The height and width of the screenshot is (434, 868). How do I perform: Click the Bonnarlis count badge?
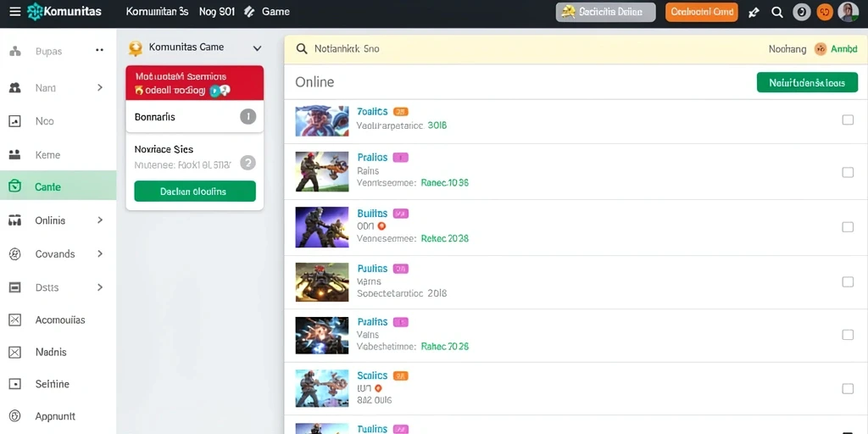(x=248, y=117)
